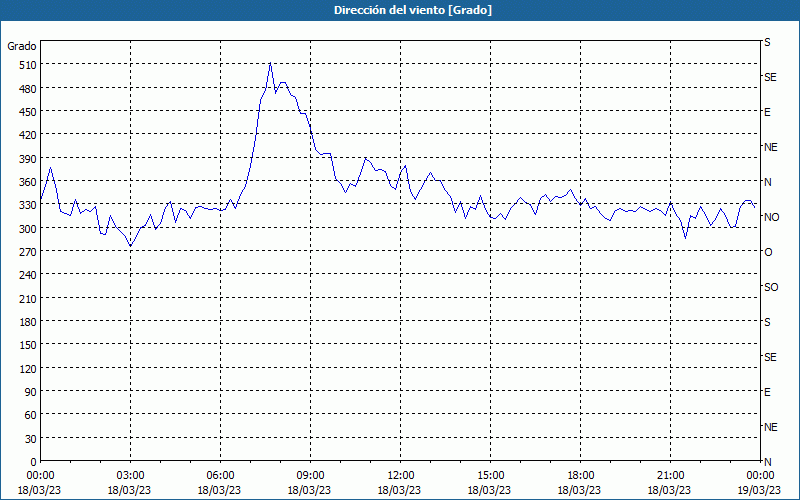Click the 210 degree axis label
Viewport: 800px width, 500px height.
(x=28, y=298)
